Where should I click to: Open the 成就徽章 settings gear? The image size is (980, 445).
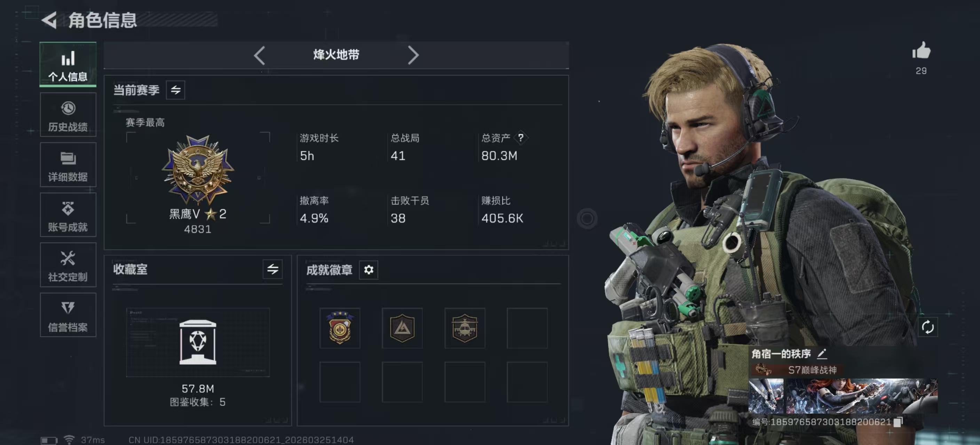[368, 269]
